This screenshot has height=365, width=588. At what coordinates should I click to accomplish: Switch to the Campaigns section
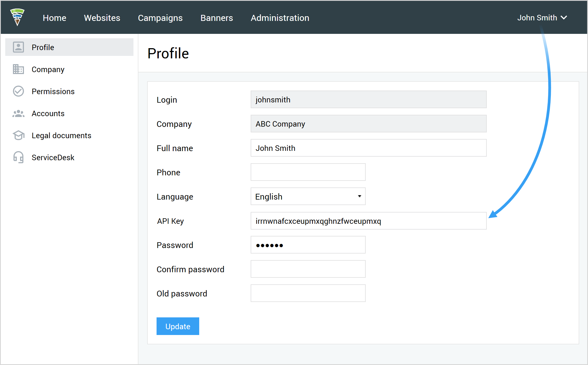[160, 18]
